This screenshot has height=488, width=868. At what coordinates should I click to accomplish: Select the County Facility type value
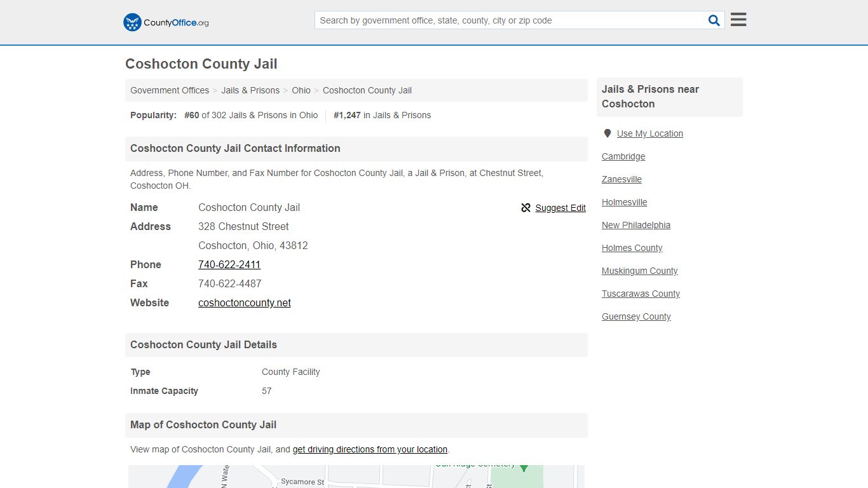tap(290, 372)
